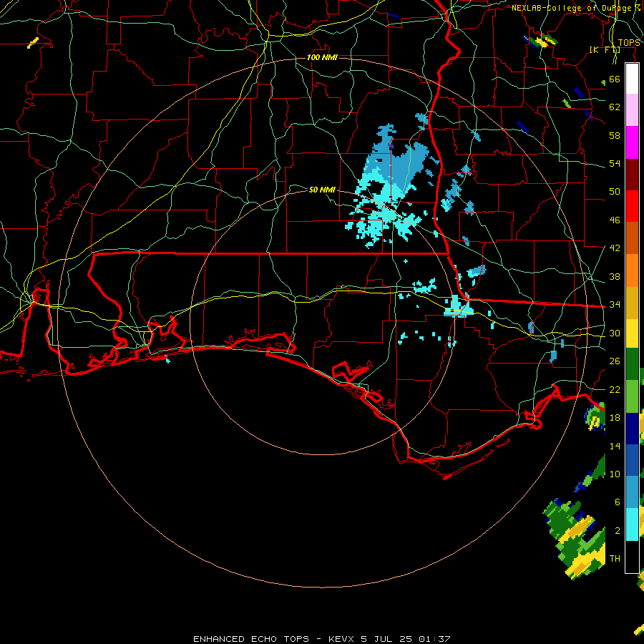
Task: Click the 66 legend value label
Action: pyautogui.click(x=615, y=79)
